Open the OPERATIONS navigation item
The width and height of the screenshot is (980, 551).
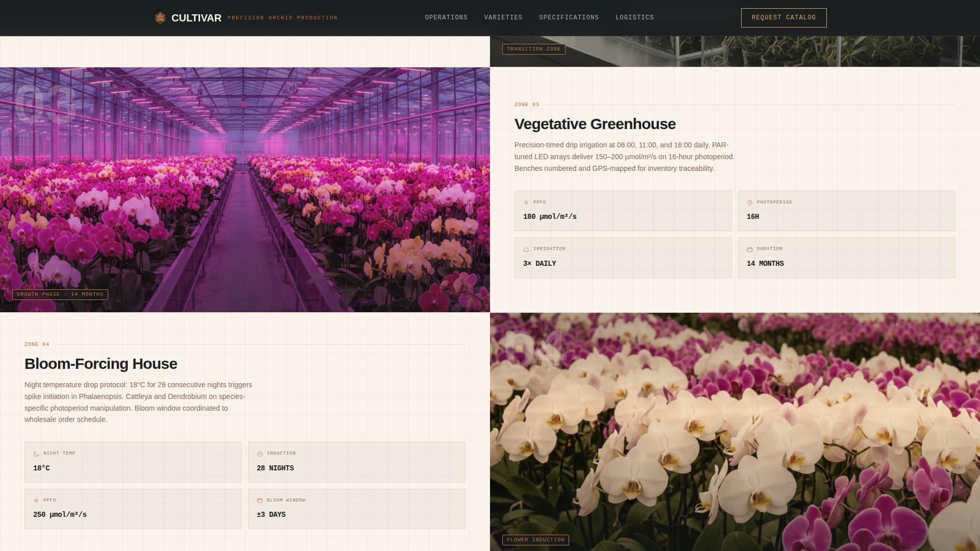(x=445, y=17)
